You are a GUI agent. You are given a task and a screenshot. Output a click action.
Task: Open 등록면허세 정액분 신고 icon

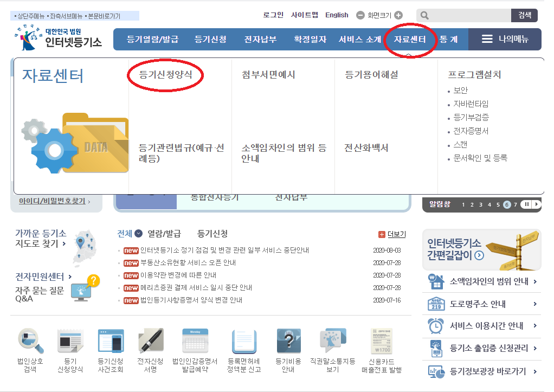pyautogui.click(x=244, y=341)
